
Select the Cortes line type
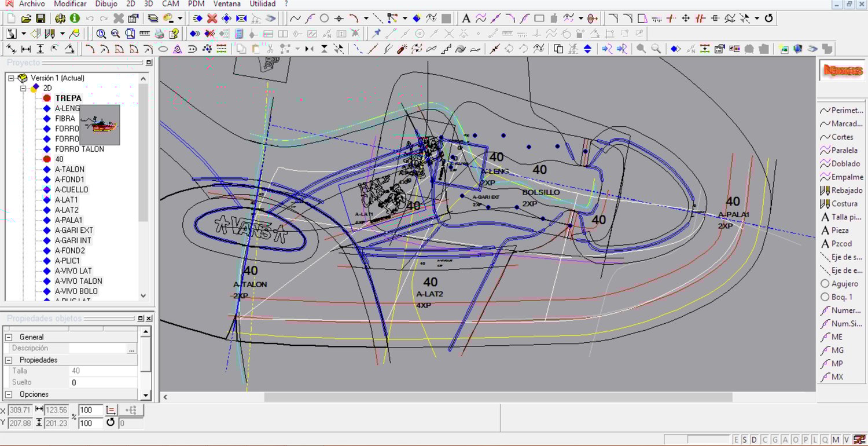837,137
